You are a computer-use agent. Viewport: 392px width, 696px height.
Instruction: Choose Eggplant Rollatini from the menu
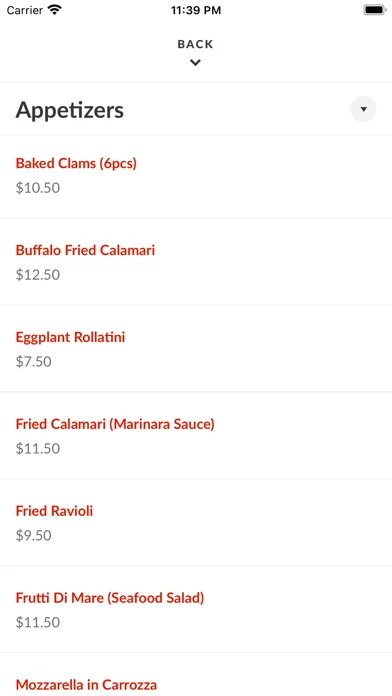pos(70,337)
